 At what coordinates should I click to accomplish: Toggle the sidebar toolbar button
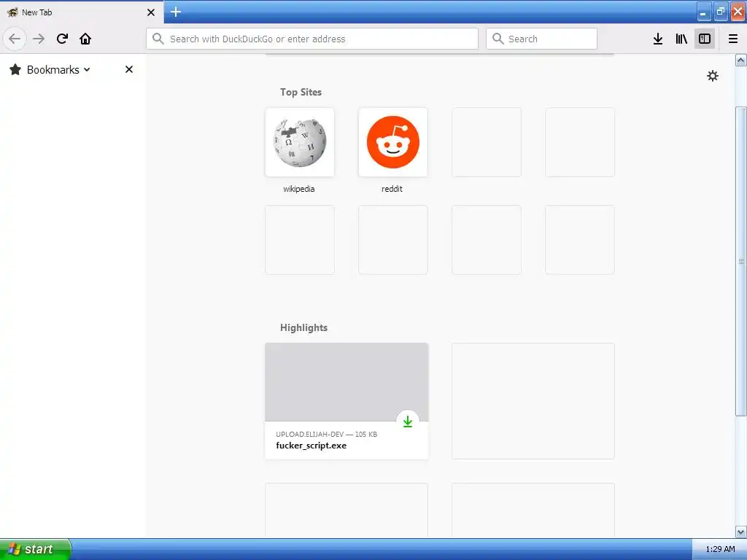tap(705, 39)
